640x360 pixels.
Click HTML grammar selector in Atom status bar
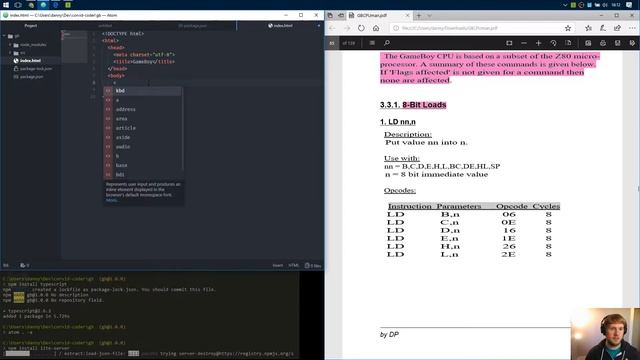(x=293, y=265)
